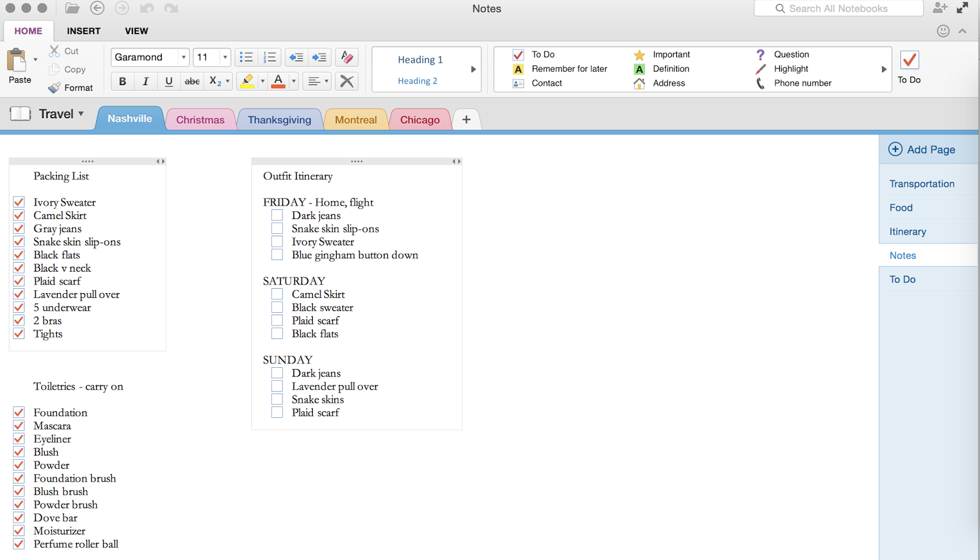Open the Chicago section tab
Screen dimensions: 980x560
tap(420, 119)
